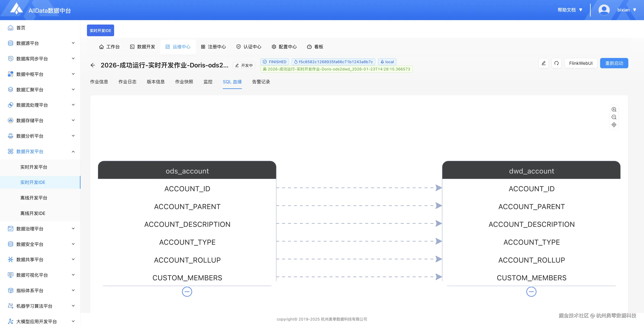Open the 注册中心 navigation item
This screenshot has height=326, width=644.
click(214, 47)
